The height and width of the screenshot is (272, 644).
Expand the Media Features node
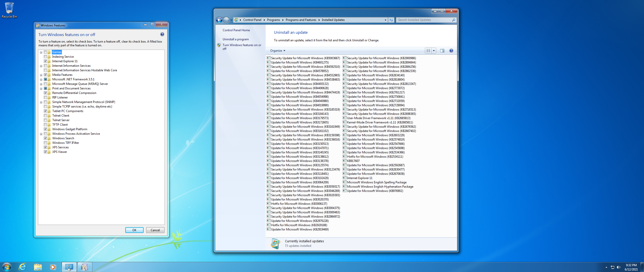41,75
